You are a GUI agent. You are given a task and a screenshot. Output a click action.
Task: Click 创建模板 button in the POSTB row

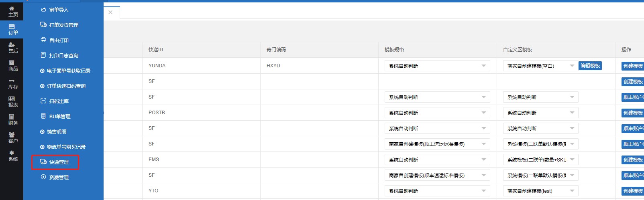633,113
